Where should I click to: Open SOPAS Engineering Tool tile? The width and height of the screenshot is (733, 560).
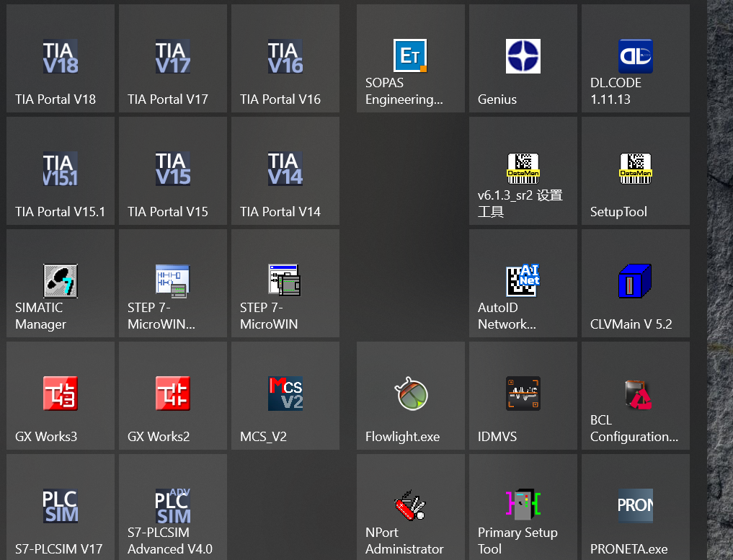[x=410, y=58]
